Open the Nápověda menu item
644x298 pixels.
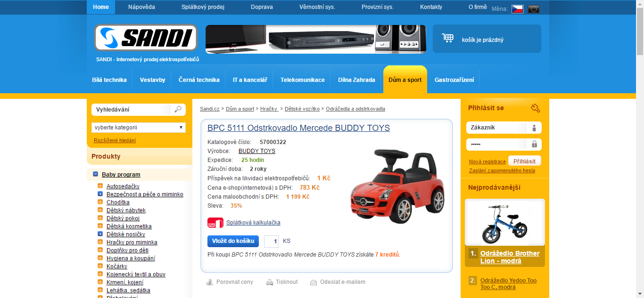[141, 7]
